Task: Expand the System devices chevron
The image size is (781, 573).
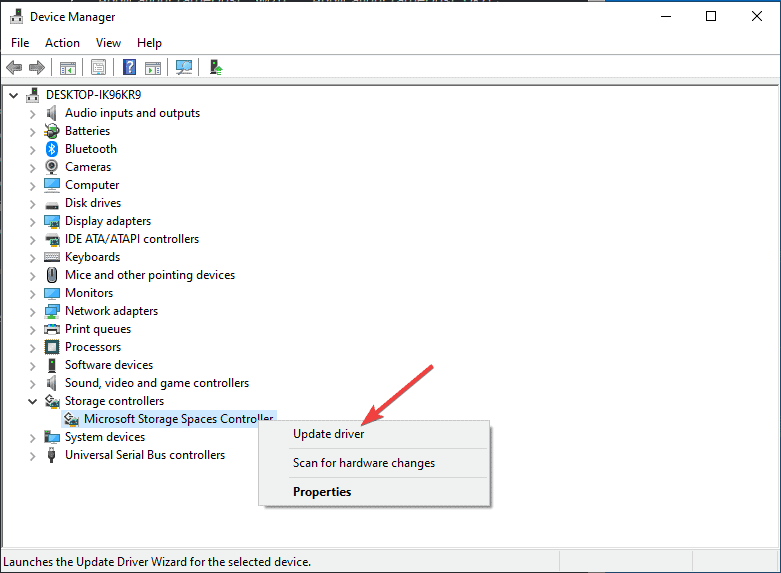Action: point(32,438)
